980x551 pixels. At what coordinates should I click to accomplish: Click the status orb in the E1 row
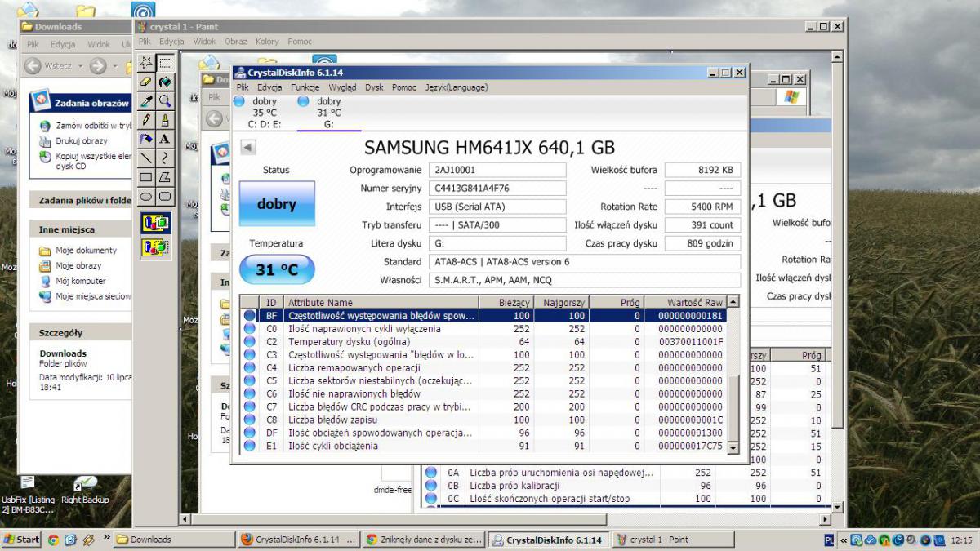249,446
